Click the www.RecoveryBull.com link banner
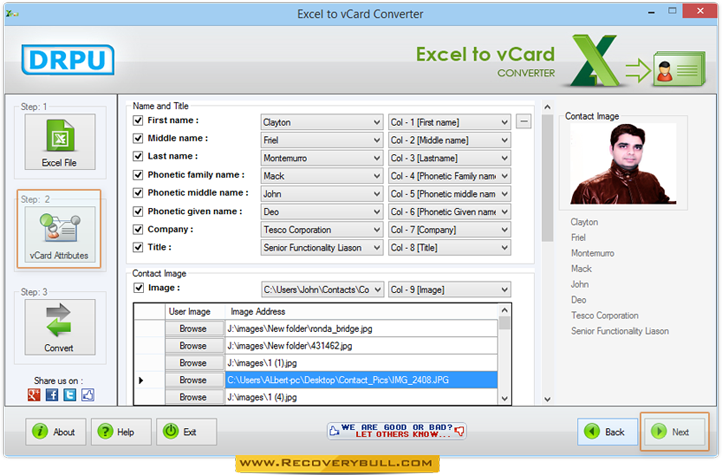Viewport: 722px width, 475px height. pos(338,463)
